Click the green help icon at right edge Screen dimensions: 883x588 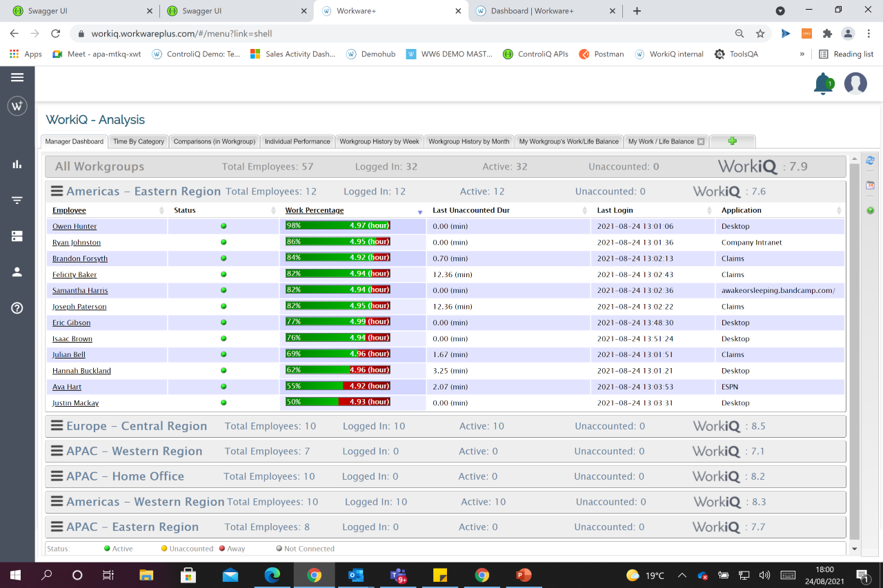tap(871, 210)
